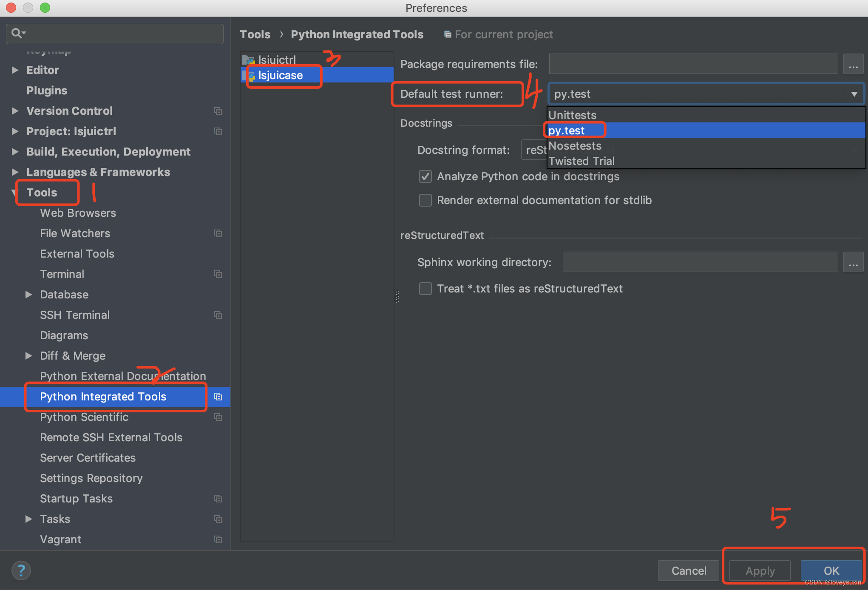Browse for Sphinx working directory
The width and height of the screenshot is (868, 590).
(x=853, y=262)
